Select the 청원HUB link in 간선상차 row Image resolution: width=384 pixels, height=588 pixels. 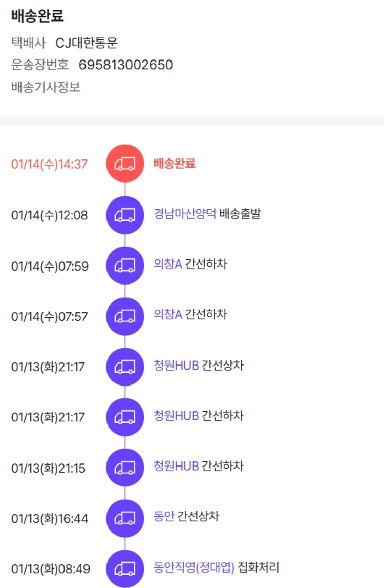click(x=176, y=366)
